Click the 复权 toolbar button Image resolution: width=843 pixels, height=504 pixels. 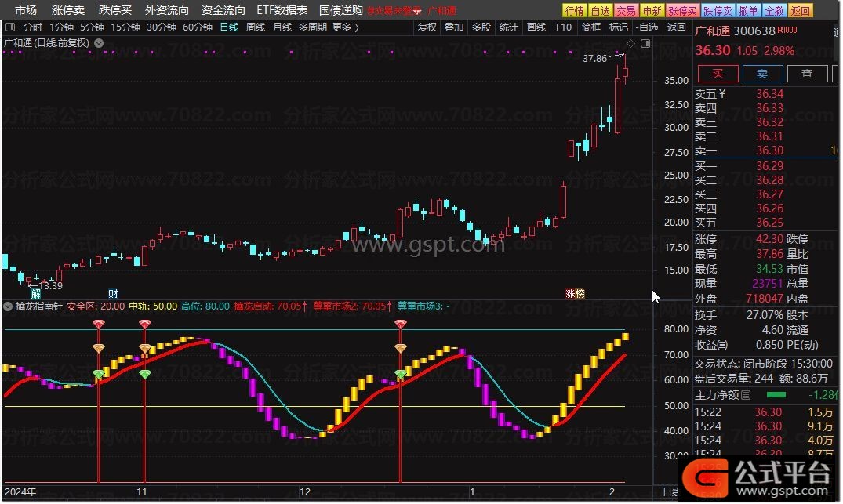point(427,27)
